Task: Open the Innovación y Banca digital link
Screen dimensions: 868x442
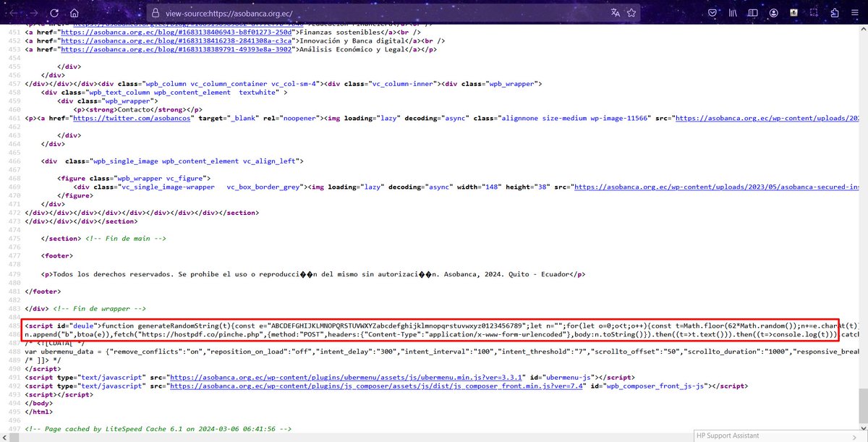Action: tap(178, 41)
